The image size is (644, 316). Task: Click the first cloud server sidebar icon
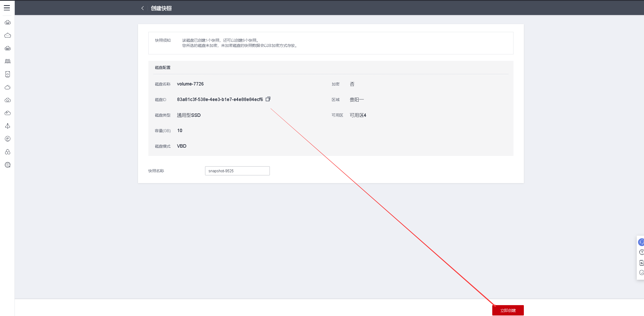(8, 23)
